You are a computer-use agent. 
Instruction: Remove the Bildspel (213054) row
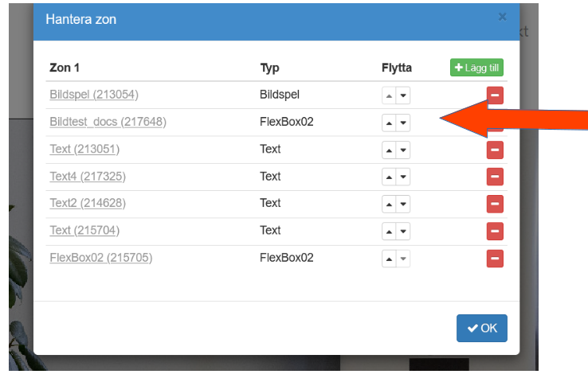(x=495, y=95)
